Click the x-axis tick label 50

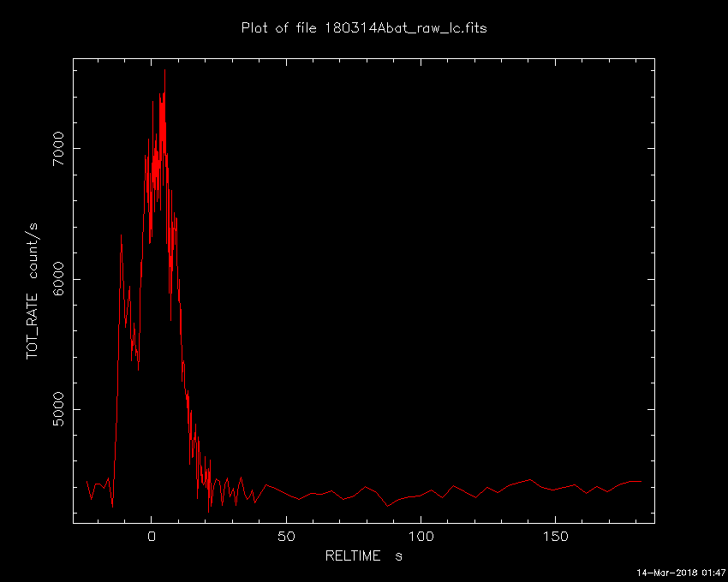coord(286,537)
